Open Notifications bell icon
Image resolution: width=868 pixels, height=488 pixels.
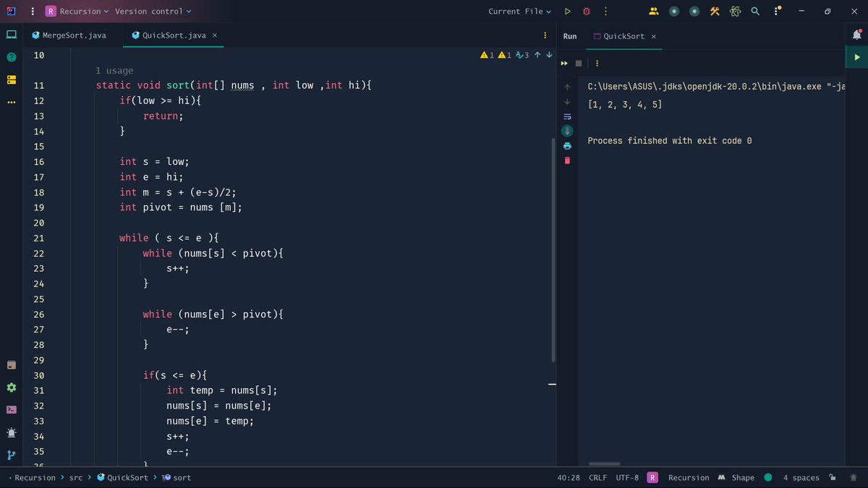tap(857, 35)
